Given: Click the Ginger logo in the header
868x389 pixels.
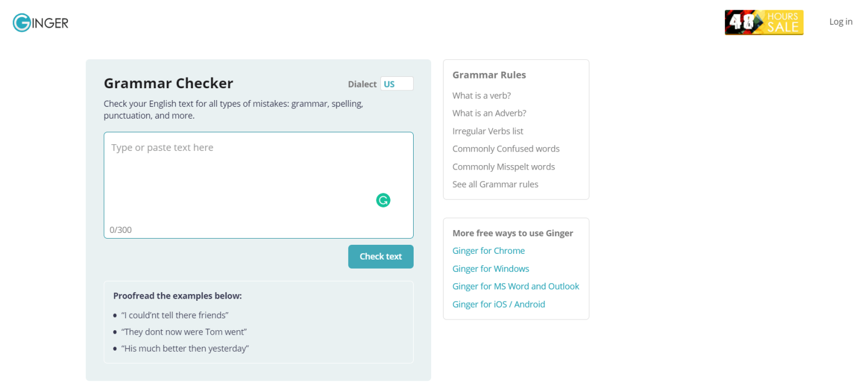Looking at the screenshot, I should point(41,23).
